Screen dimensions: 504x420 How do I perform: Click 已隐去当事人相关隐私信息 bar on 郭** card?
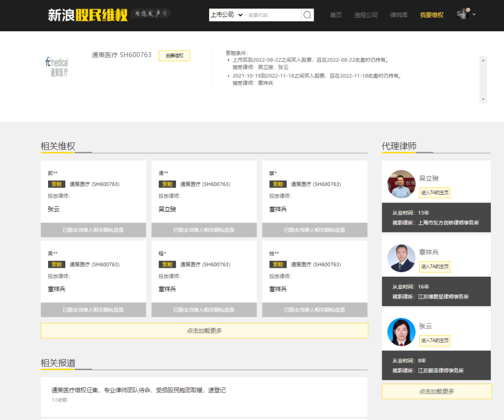click(93, 230)
